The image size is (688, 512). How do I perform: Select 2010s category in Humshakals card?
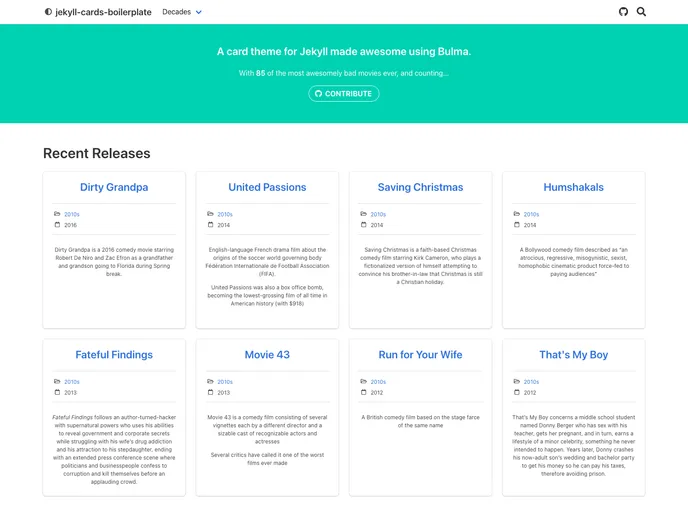pyautogui.click(x=531, y=215)
